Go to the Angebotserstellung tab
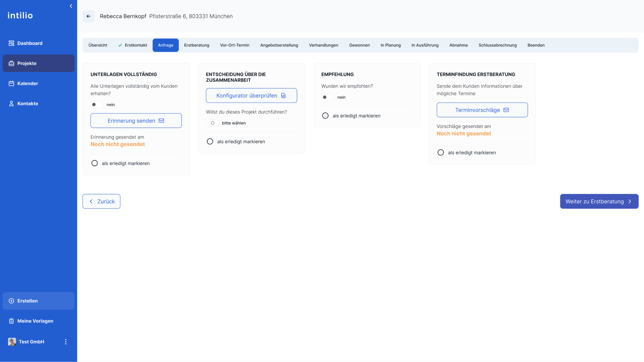The width and height of the screenshot is (644, 362). (x=279, y=45)
